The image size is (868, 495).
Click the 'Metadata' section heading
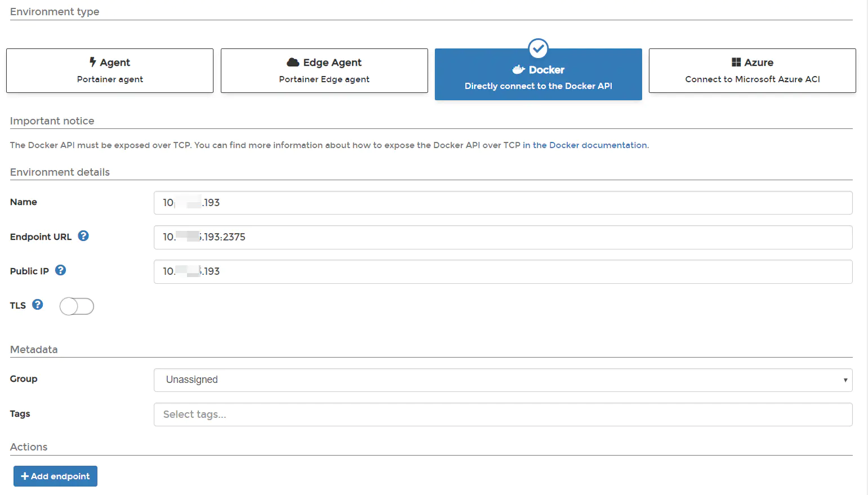tap(34, 350)
